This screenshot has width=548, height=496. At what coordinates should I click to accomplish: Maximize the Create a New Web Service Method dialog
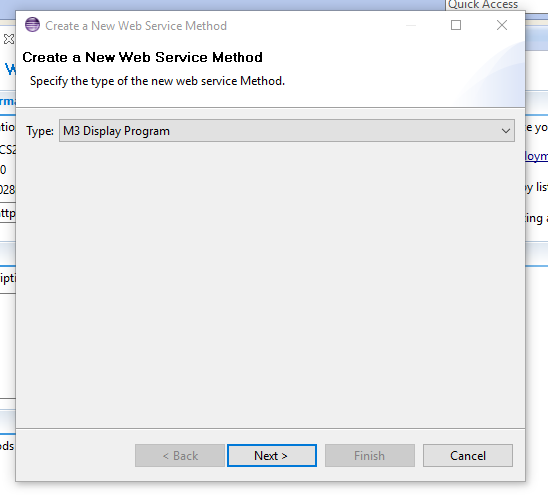456,25
